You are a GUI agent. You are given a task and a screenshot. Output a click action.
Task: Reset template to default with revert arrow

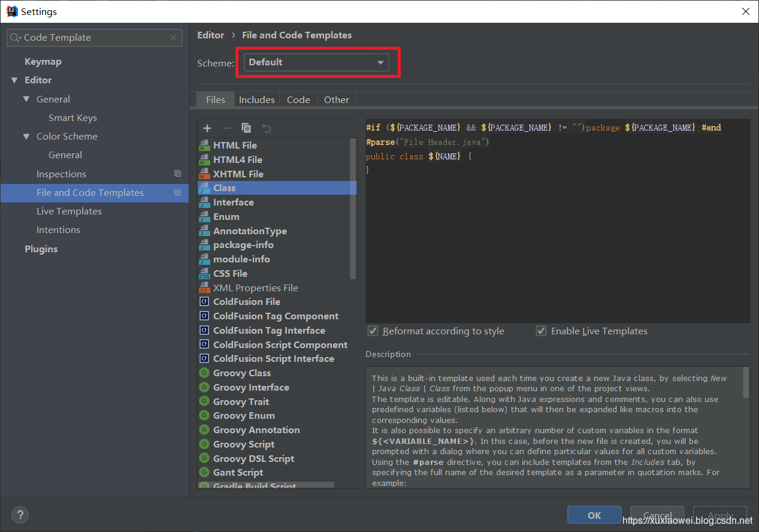[x=266, y=128]
